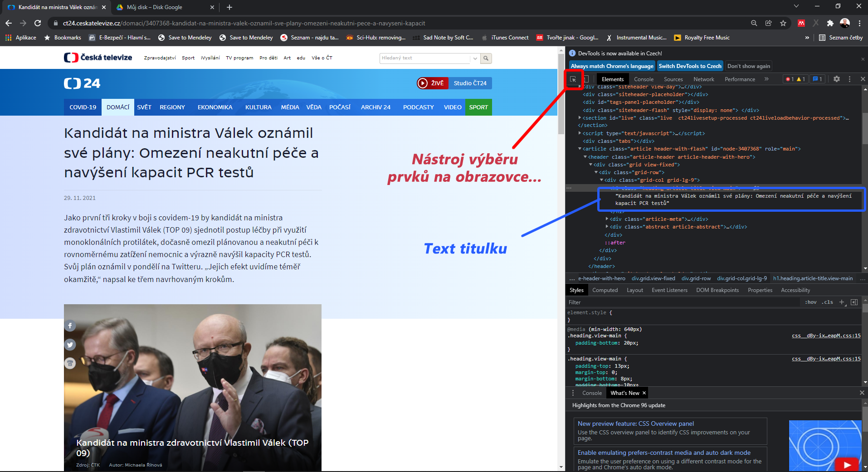Activate the DevTools element inspector tool
Screen dimensions: 868x472
573,79
